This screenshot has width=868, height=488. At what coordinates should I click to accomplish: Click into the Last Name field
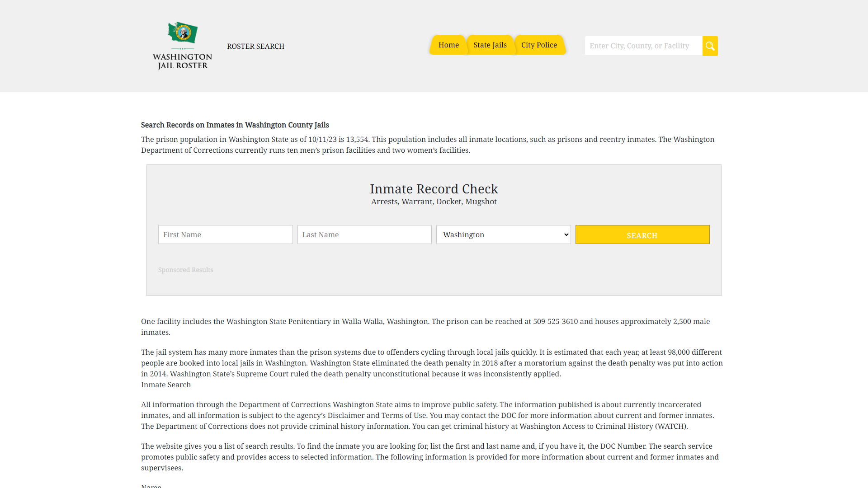[364, 235]
